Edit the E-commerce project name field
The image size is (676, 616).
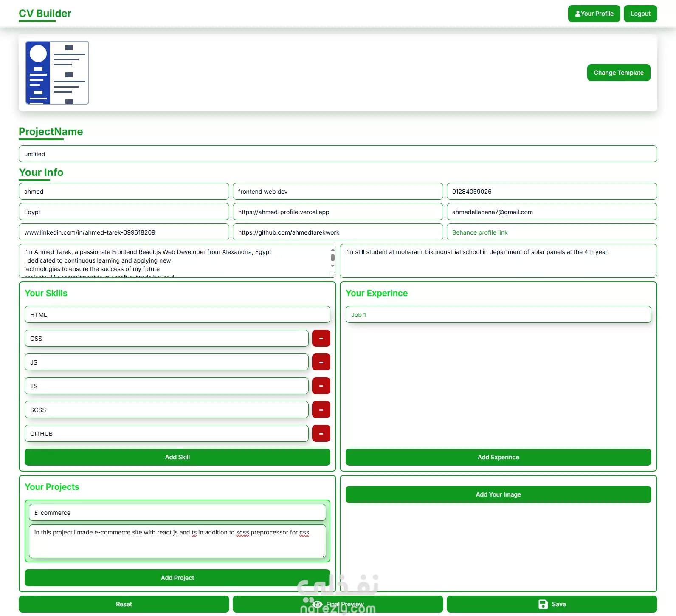(177, 512)
